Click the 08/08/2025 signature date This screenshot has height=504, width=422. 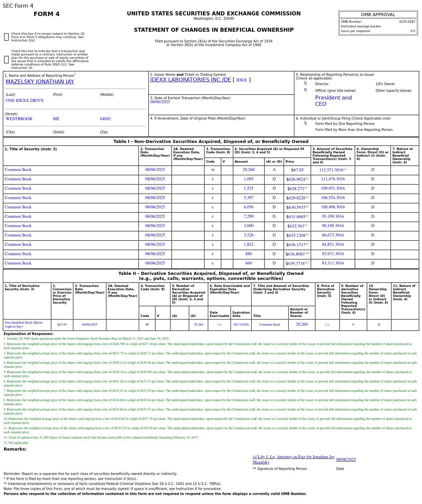346,460
